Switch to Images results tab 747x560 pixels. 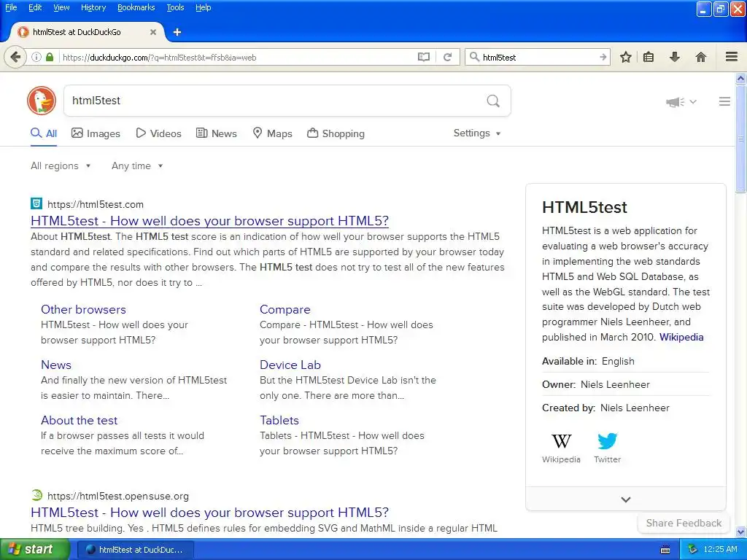[x=96, y=133]
